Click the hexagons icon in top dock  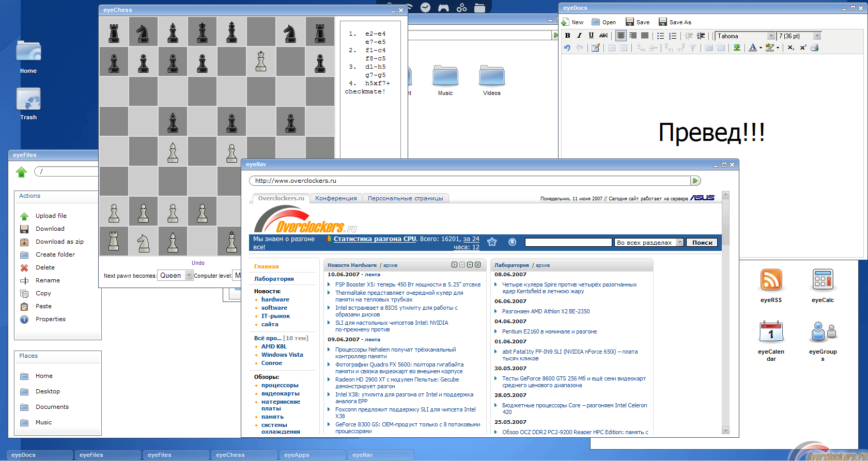point(461,7)
